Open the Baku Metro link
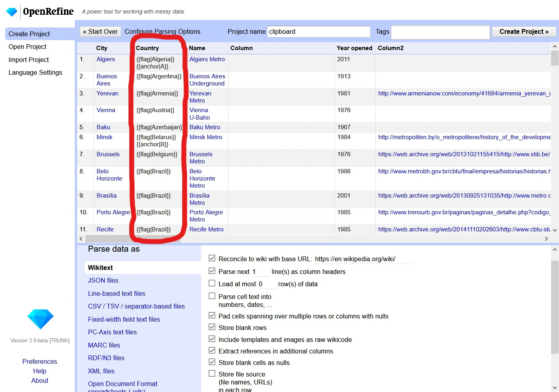Screen dimensions: 559x392 pos(205,127)
